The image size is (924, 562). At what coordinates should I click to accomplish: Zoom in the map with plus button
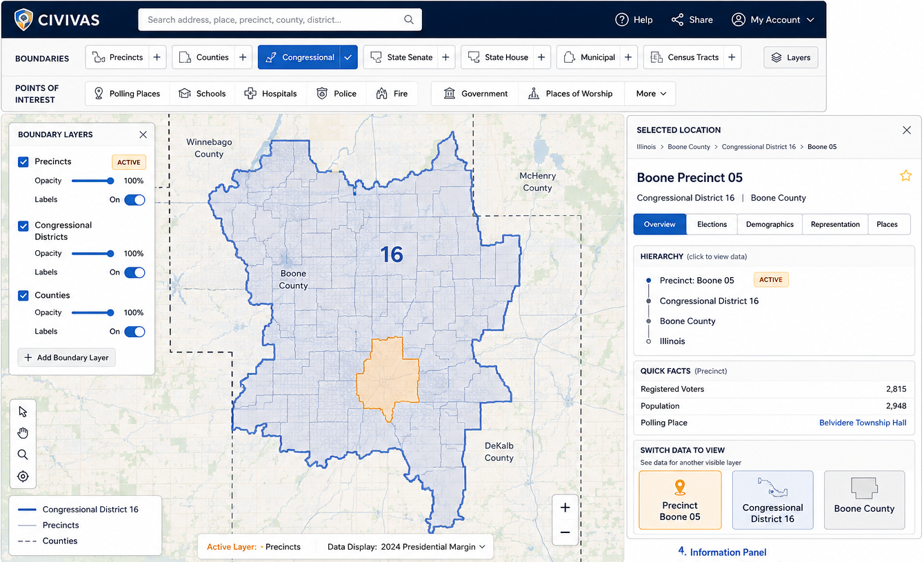coord(565,508)
